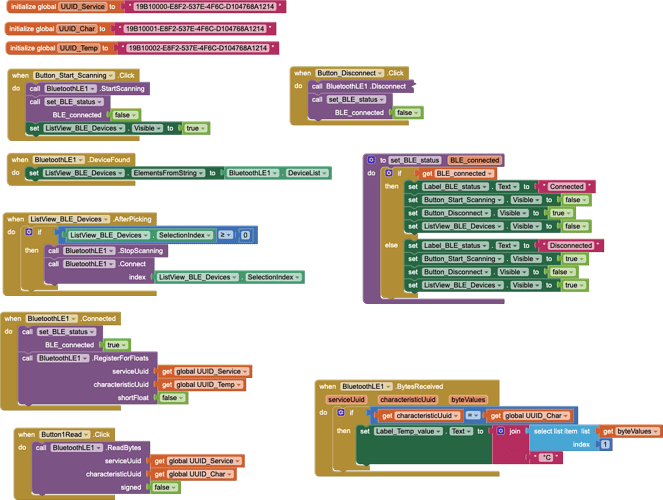
Task: Click the °C text string block
Action: pos(546,457)
